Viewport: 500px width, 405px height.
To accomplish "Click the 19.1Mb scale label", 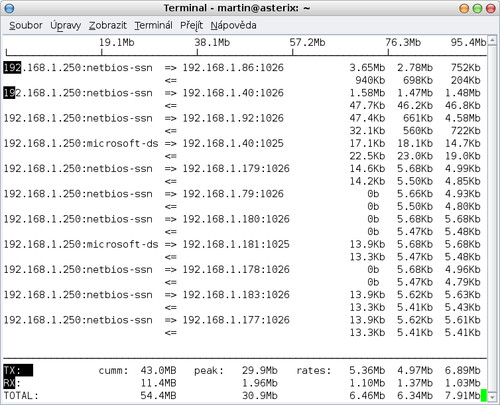I will pyautogui.click(x=117, y=43).
